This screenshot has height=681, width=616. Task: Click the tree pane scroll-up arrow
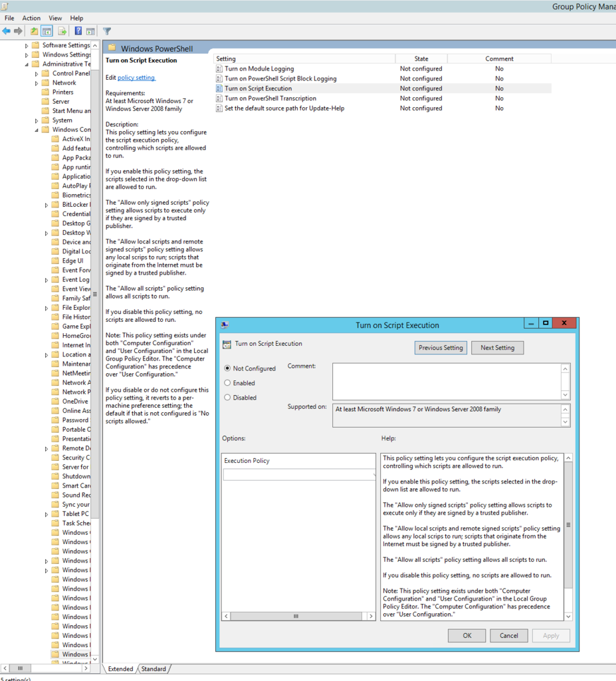tap(95, 45)
